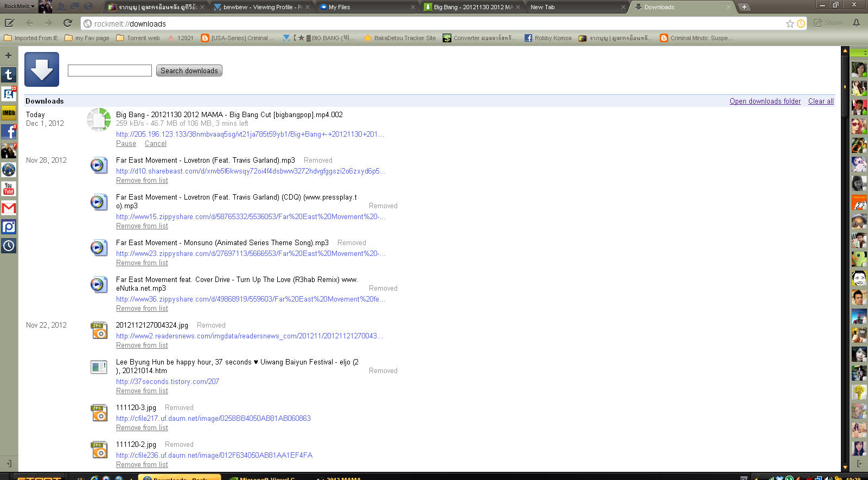Open a new tab with the plus button
This screenshot has width=868, height=480.
tap(744, 7)
